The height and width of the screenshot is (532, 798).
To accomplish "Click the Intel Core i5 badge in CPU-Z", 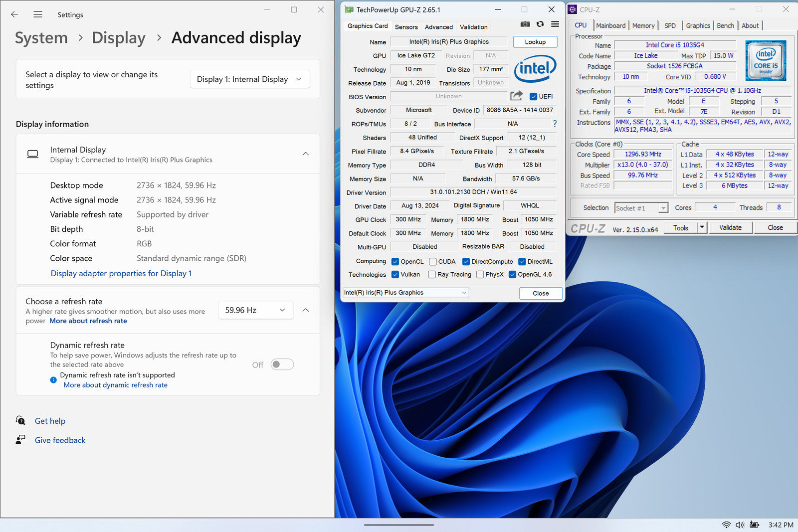I will point(766,60).
